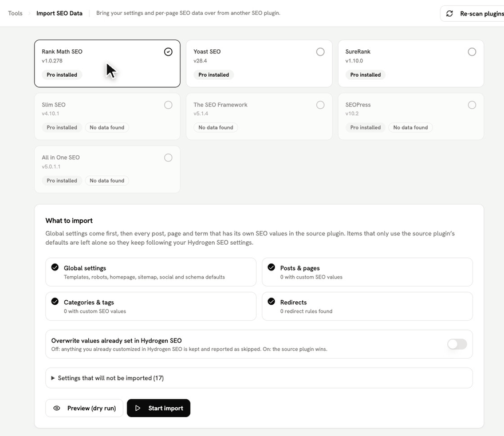Expand Settings that will not be imported
Viewport: 504px width, 436px height.
[259, 378]
